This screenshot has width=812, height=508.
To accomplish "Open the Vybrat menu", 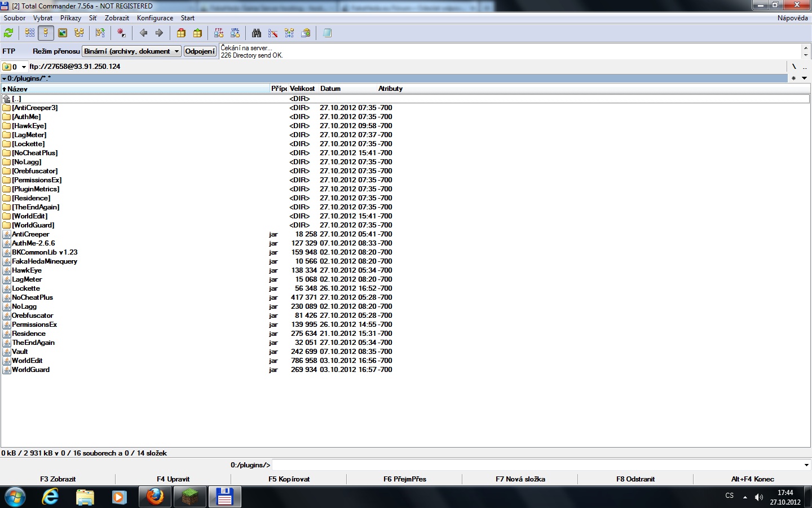I will click(x=43, y=18).
